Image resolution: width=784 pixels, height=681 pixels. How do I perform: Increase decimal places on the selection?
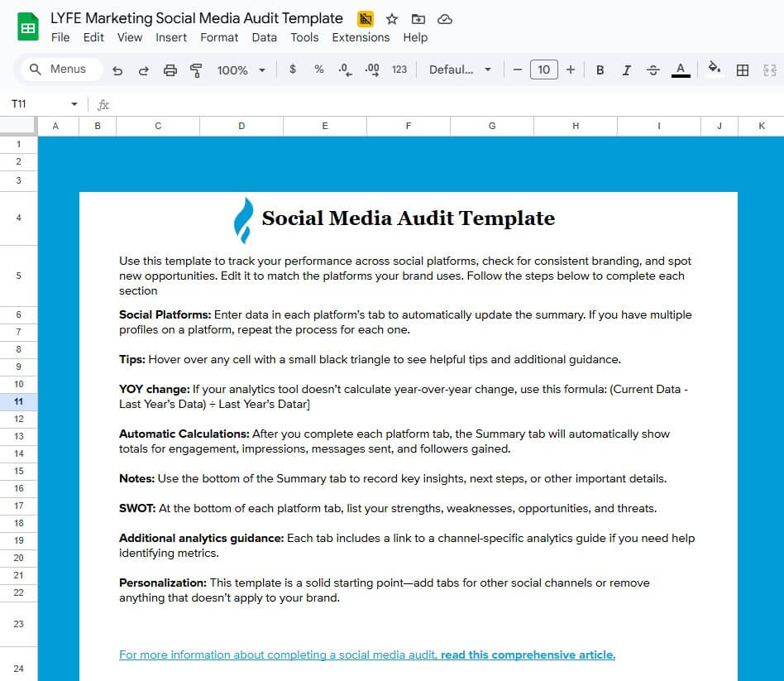click(372, 70)
